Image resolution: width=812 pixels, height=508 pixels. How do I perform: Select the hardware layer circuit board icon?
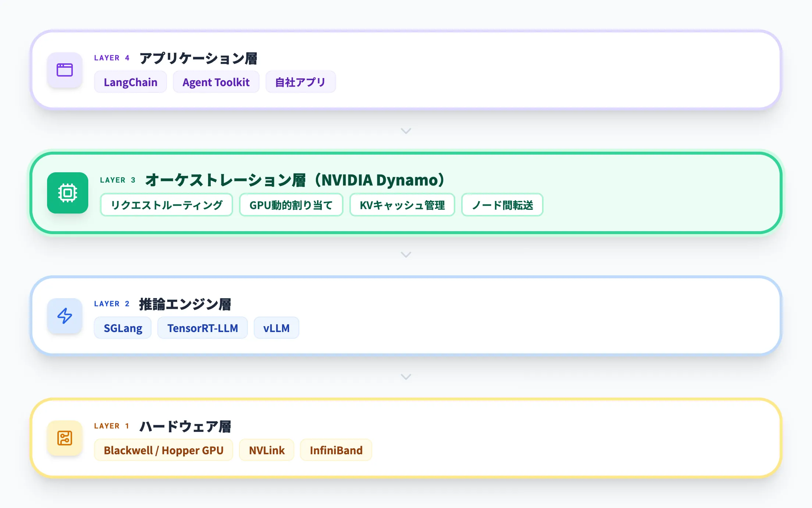tap(64, 438)
